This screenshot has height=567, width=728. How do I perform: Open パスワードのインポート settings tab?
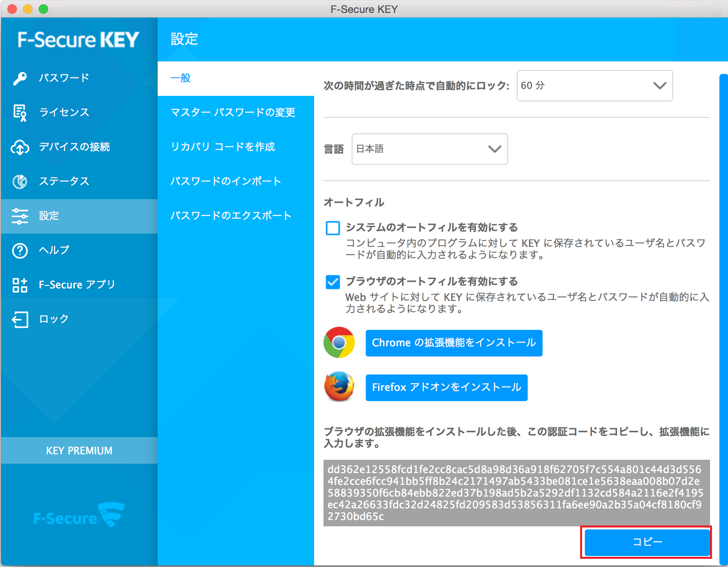tap(236, 182)
